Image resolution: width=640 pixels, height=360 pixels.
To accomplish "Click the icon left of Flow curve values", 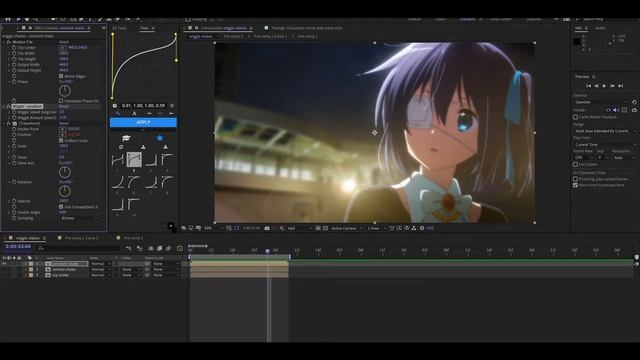I will point(115,106).
